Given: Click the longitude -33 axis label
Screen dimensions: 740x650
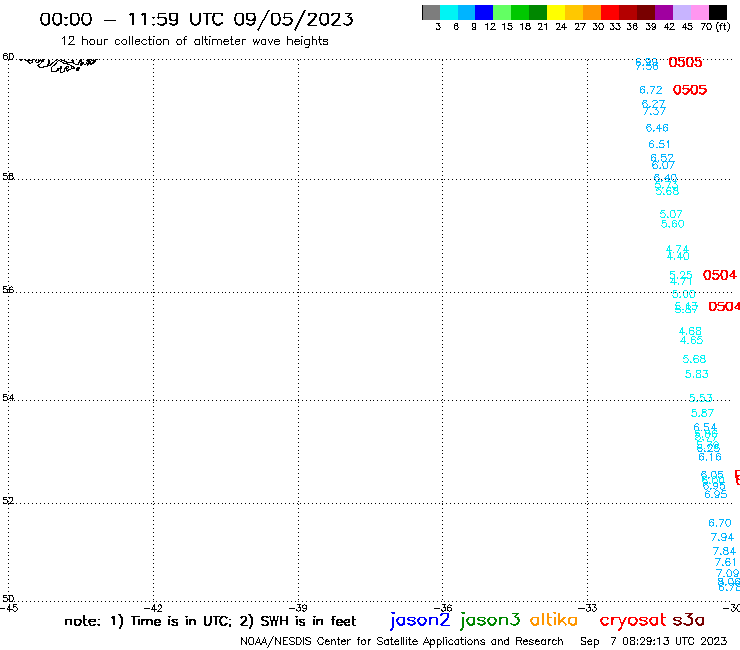Looking at the screenshot, I should pyautogui.click(x=588, y=608).
